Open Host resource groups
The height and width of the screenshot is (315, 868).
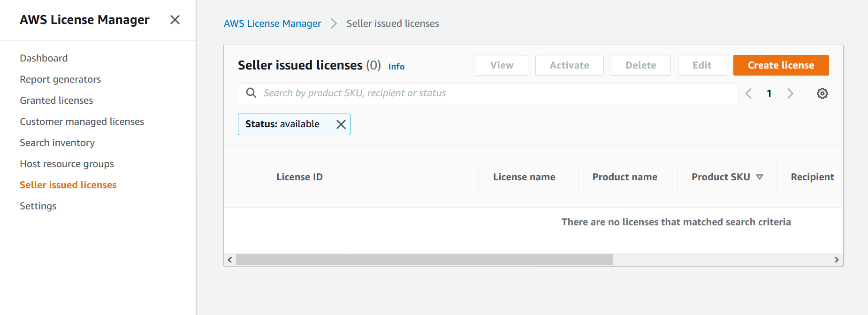tap(67, 164)
